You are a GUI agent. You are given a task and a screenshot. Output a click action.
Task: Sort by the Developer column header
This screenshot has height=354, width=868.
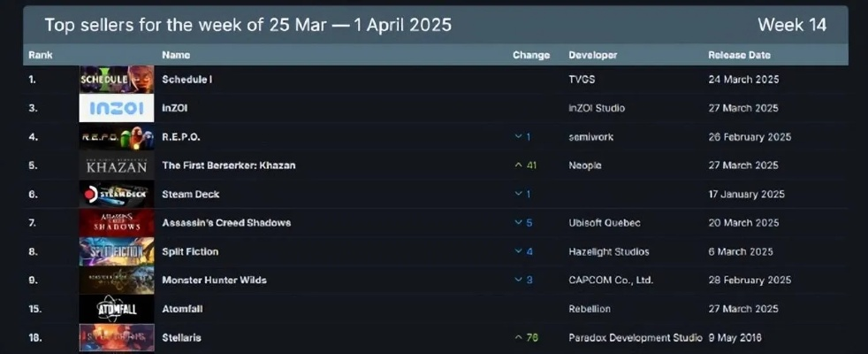[592, 55]
